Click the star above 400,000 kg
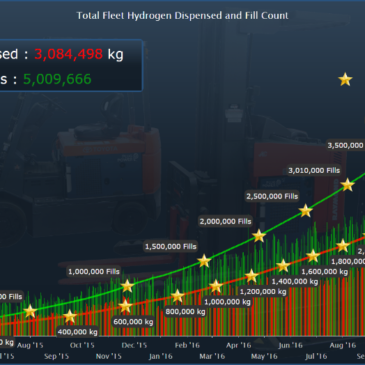The width and height of the screenshot is (365, 365). click(x=69, y=316)
